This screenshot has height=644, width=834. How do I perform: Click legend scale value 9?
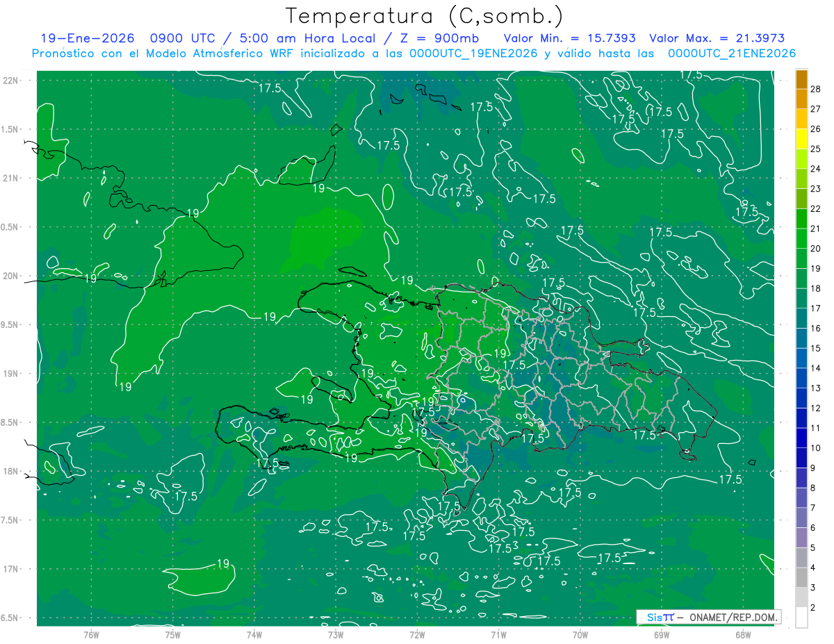point(813,468)
